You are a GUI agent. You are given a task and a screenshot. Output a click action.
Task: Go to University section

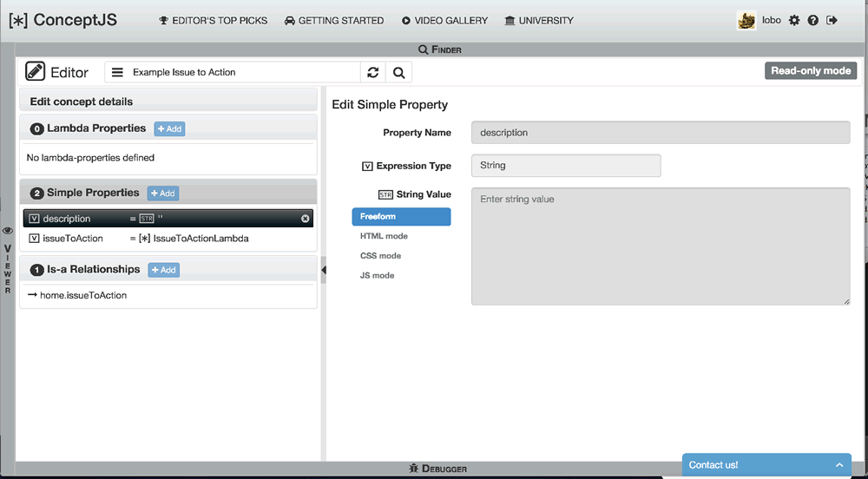coord(539,21)
